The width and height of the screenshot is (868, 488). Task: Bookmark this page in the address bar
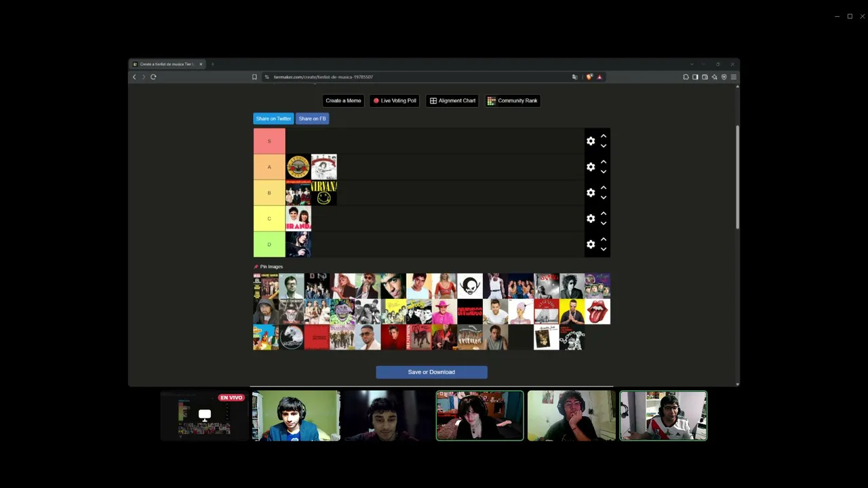254,77
